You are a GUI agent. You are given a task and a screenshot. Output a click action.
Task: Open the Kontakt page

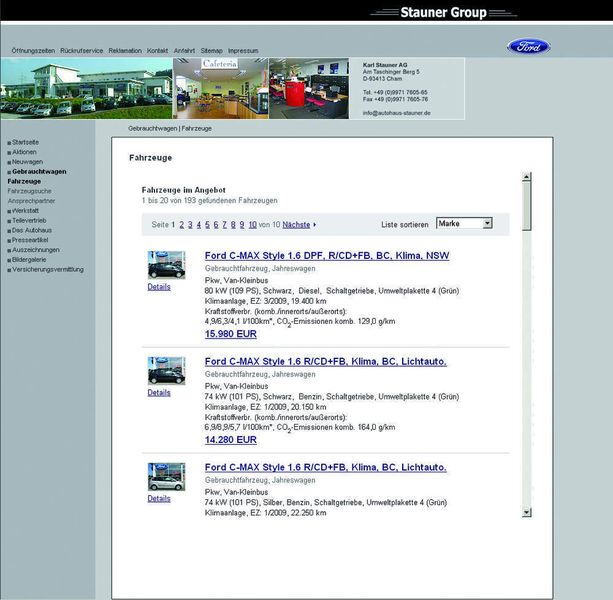click(x=158, y=51)
